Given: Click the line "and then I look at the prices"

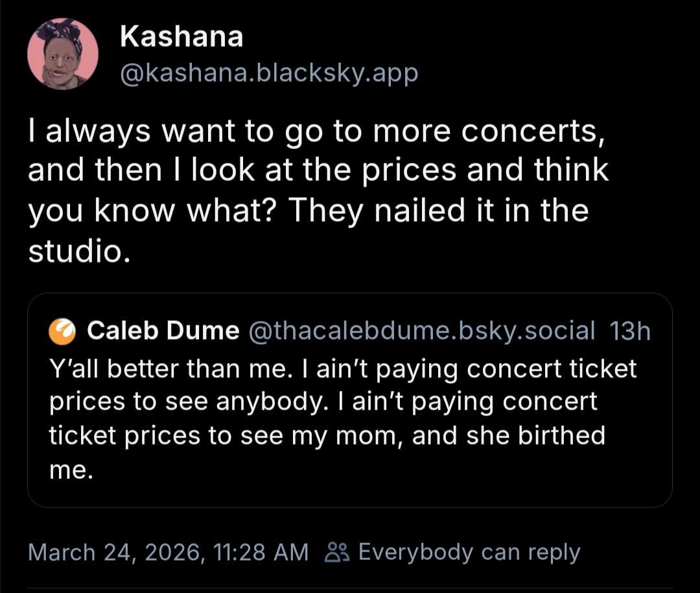Looking at the screenshot, I should tap(318, 170).
